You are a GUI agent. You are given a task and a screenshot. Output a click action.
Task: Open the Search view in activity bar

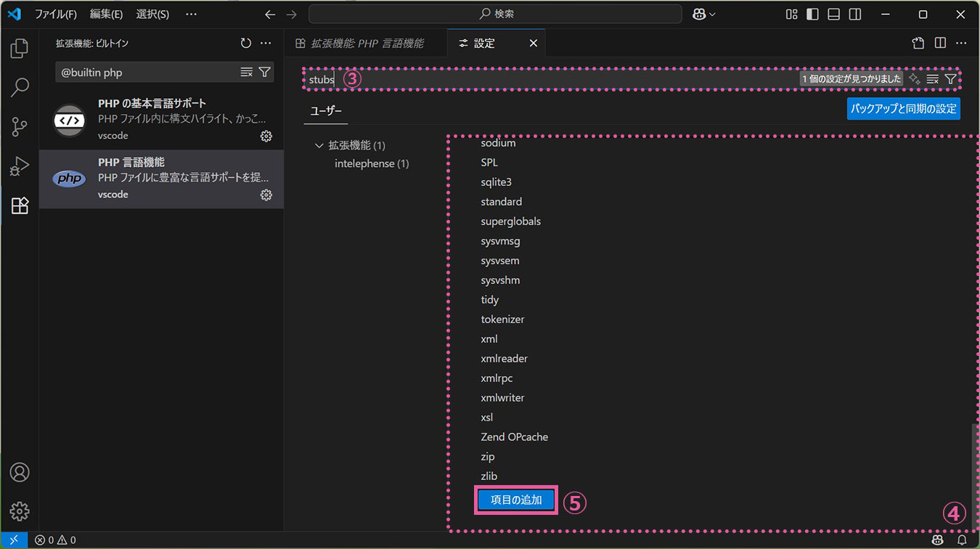pyautogui.click(x=20, y=88)
